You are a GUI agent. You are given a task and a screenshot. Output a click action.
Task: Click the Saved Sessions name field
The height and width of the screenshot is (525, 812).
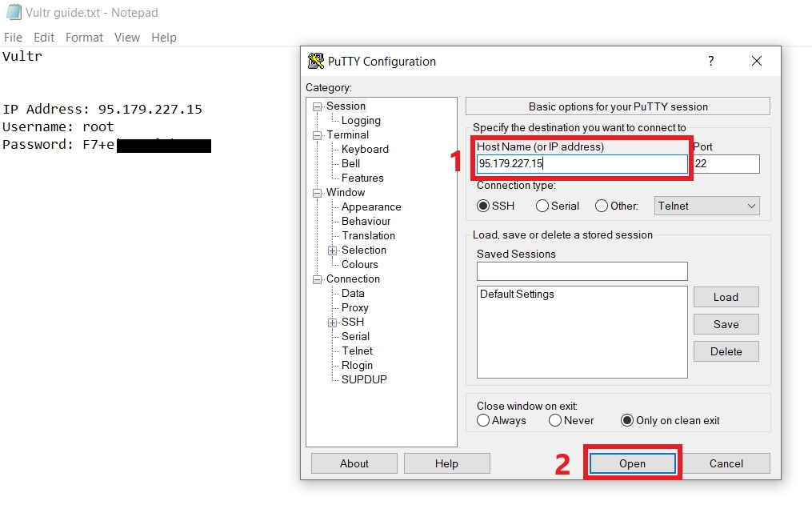point(582,271)
